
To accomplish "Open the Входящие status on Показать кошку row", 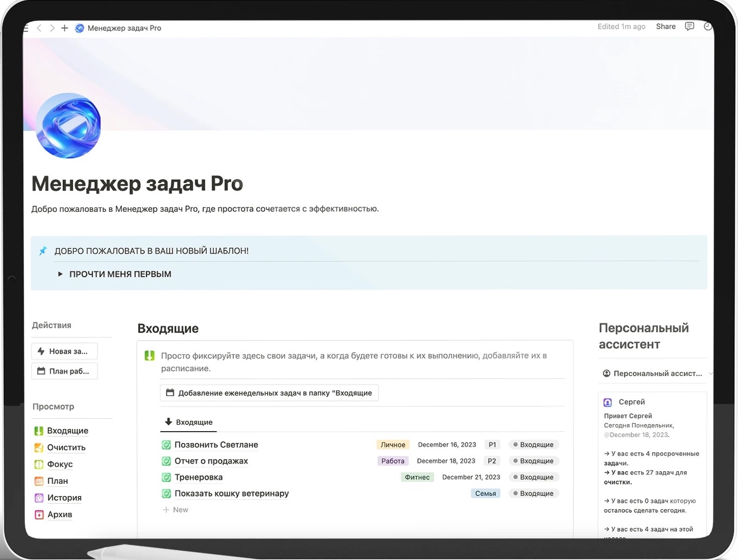I will (533, 493).
